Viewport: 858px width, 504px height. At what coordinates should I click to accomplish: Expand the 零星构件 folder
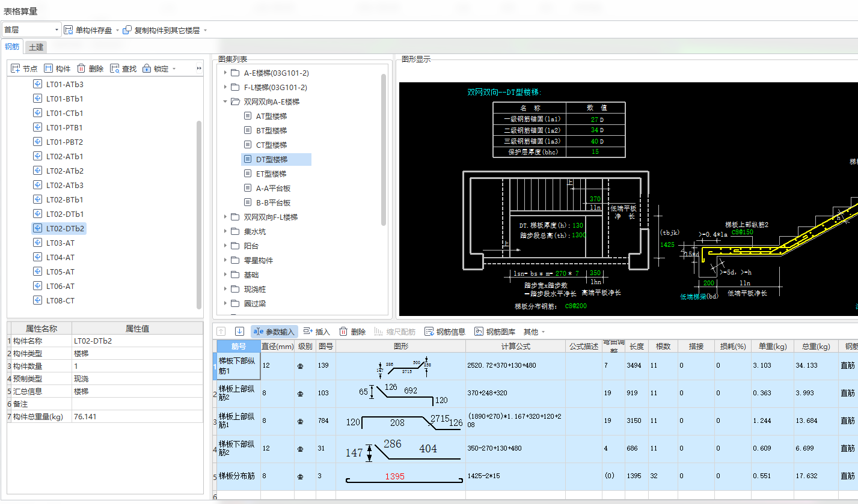pos(225,260)
